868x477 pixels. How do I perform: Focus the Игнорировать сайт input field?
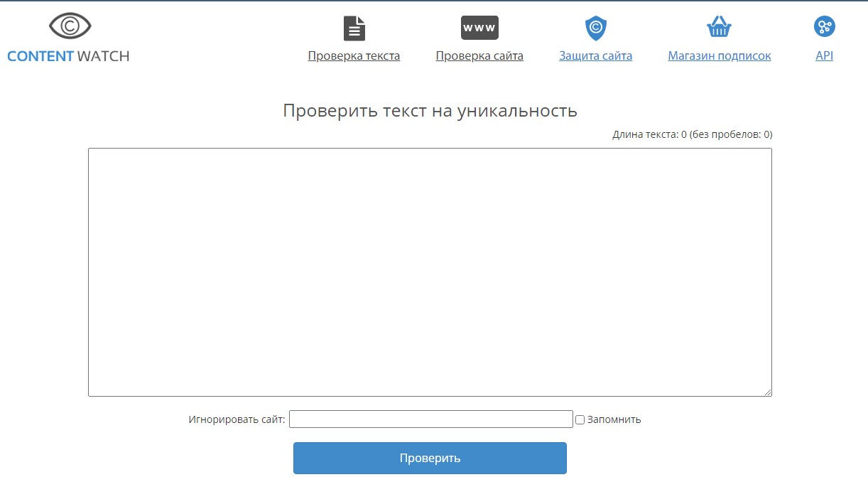click(430, 419)
